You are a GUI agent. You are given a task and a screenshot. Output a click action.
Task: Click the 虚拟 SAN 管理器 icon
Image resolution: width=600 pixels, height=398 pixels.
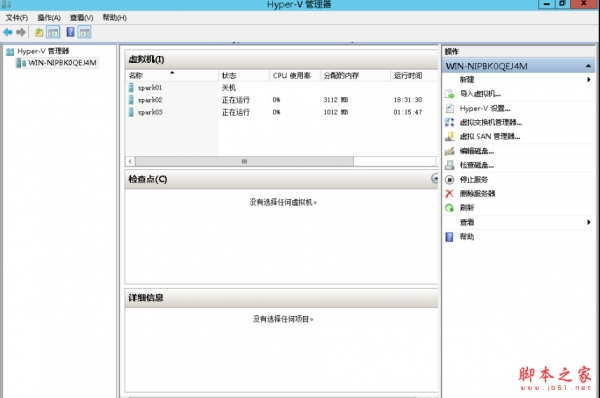tap(450, 137)
